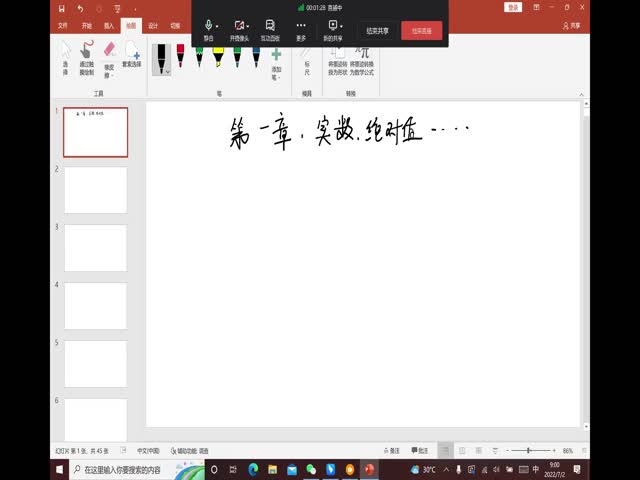Mute the microphone in the meeting toolbar

[209, 30]
